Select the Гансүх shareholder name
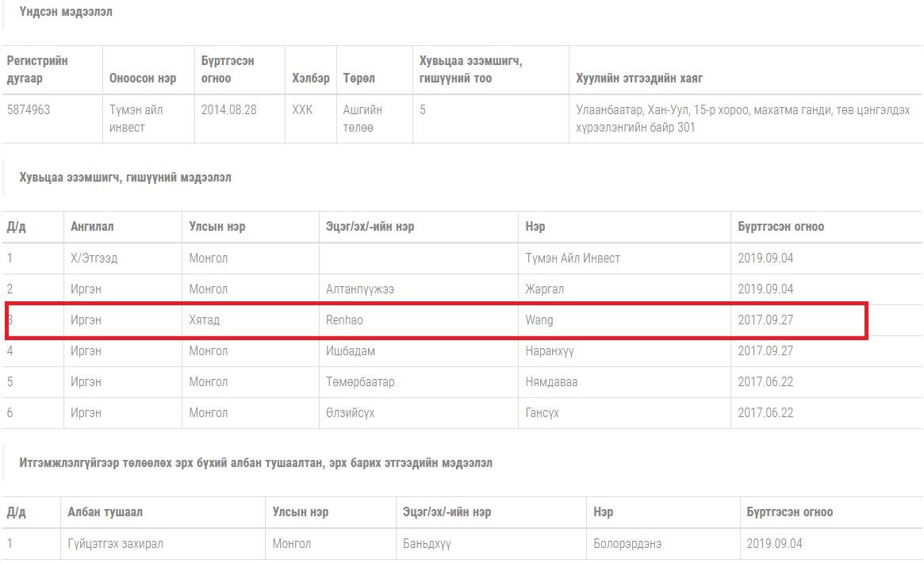Screen dimensions: 924x563 543,412
